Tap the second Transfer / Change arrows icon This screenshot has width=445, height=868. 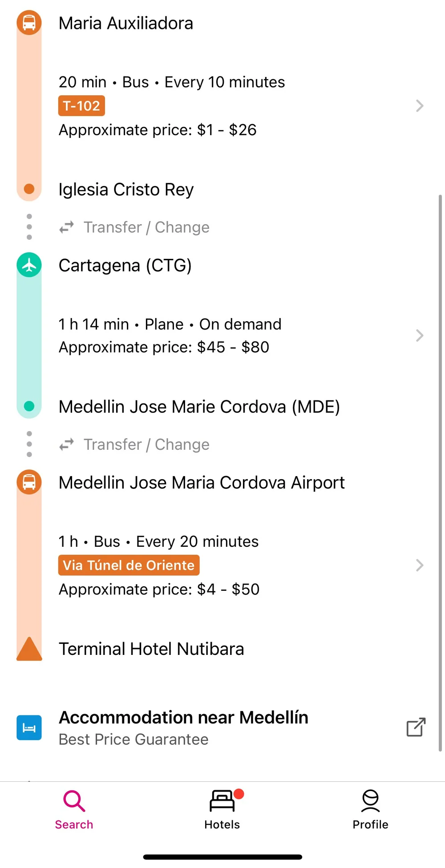(67, 444)
